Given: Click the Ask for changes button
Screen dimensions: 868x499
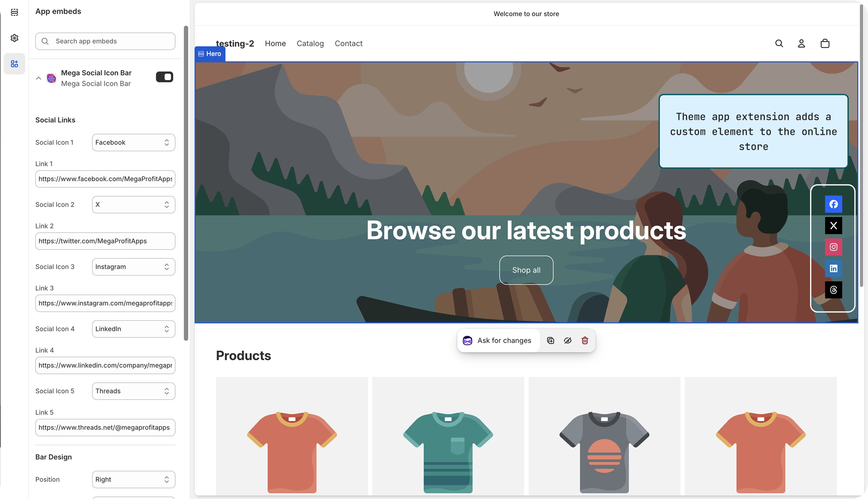Looking at the screenshot, I should (x=499, y=341).
